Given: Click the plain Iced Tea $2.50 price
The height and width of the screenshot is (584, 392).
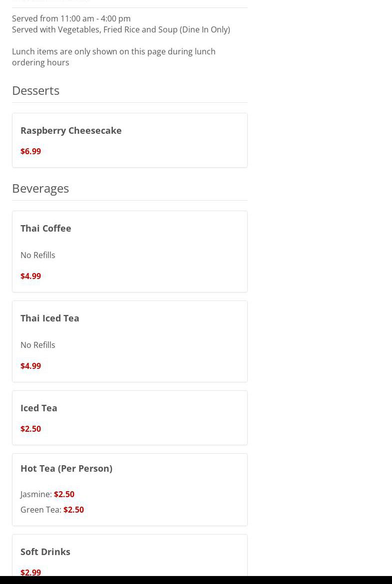Looking at the screenshot, I should (x=30, y=429).
